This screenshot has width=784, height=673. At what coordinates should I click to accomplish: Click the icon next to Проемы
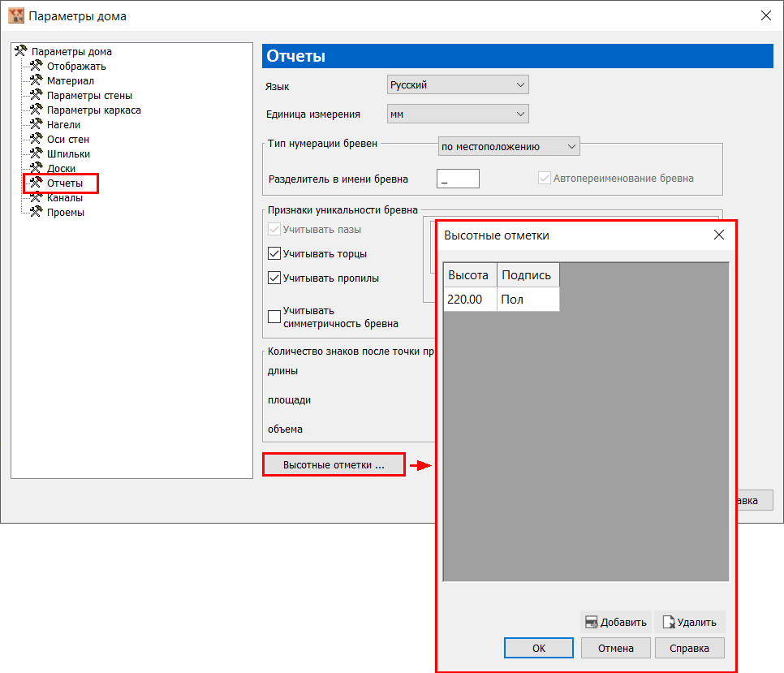(x=36, y=212)
